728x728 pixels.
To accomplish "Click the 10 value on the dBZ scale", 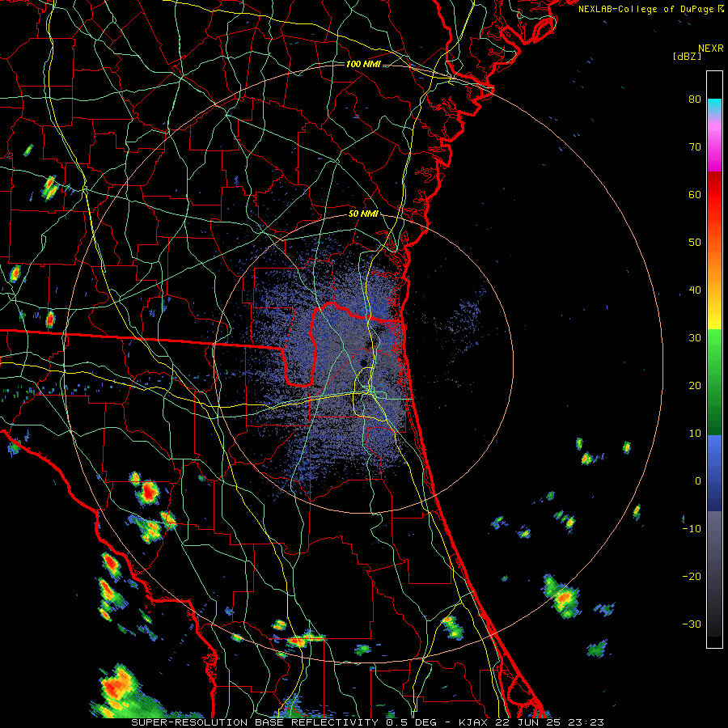I will (x=695, y=434).
